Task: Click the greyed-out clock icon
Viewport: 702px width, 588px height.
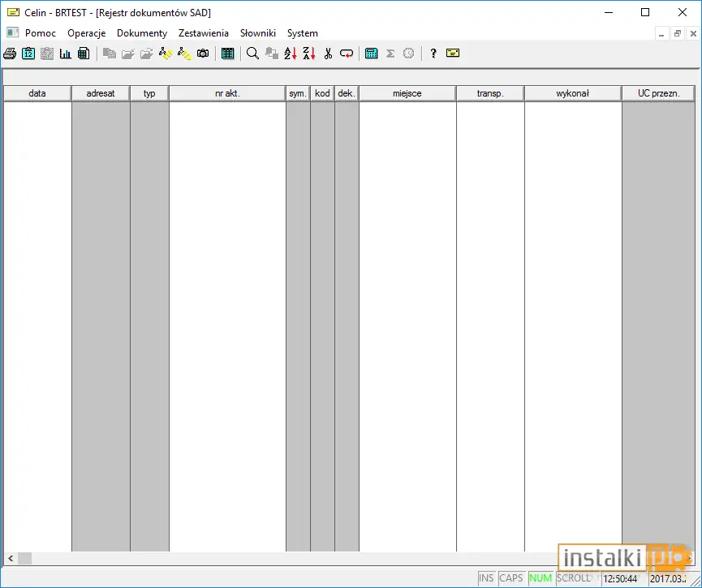Action: (409, 54)
